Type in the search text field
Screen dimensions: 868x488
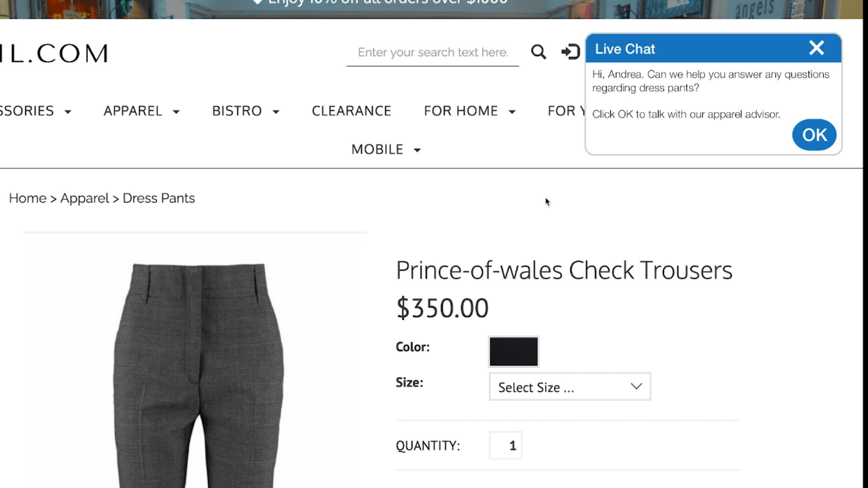click(433, 52)
